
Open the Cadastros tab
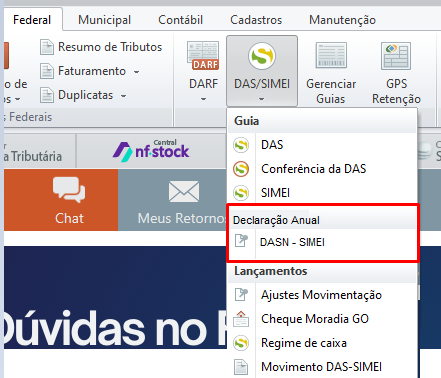pyautogui.click(x=256, y=20)
